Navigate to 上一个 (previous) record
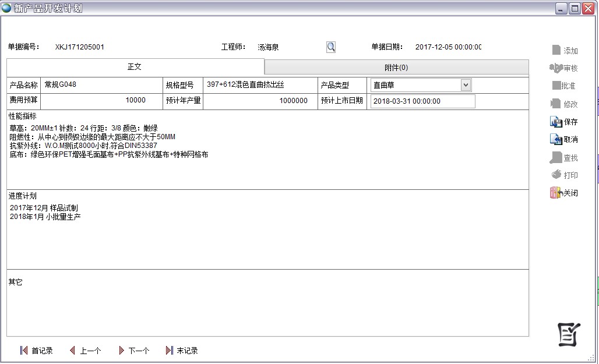This screenshot has height=364, width=599. 85,351
